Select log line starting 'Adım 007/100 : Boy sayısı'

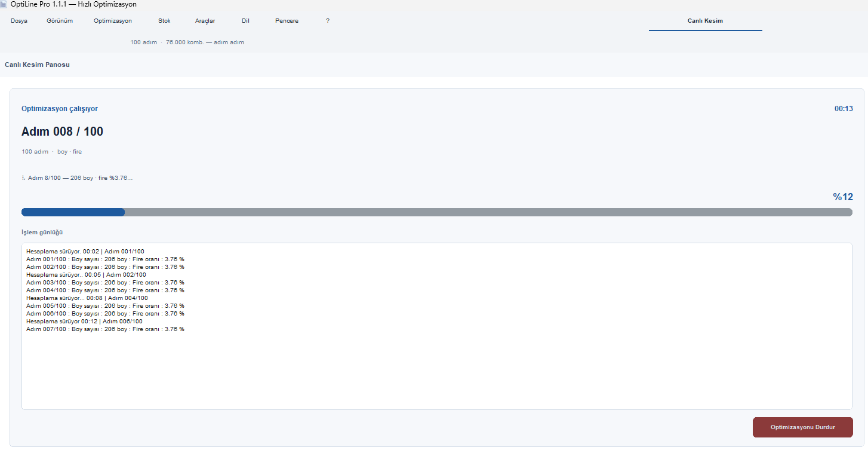pyautogui.click(x=105, y=329)
